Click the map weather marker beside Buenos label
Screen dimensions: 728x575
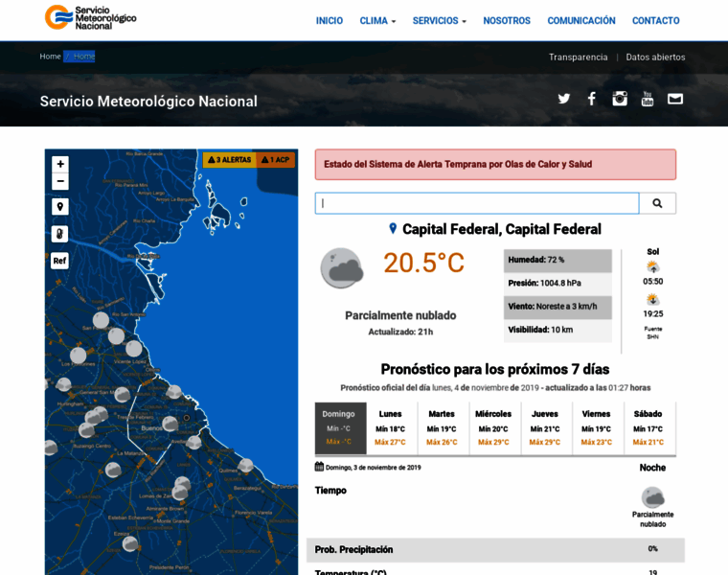click(x=171, y=424)
